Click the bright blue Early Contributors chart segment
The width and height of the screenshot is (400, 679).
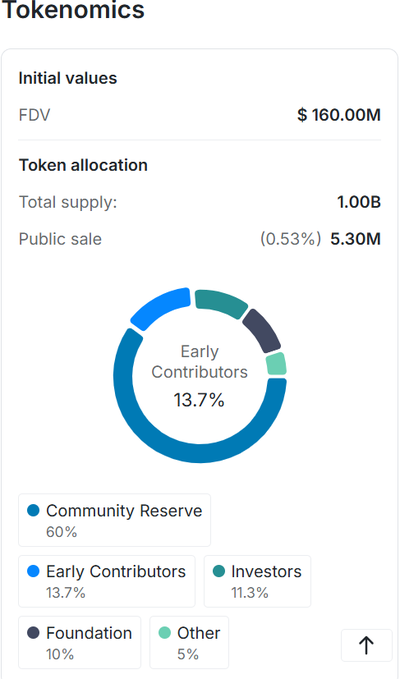coord(163,306)
